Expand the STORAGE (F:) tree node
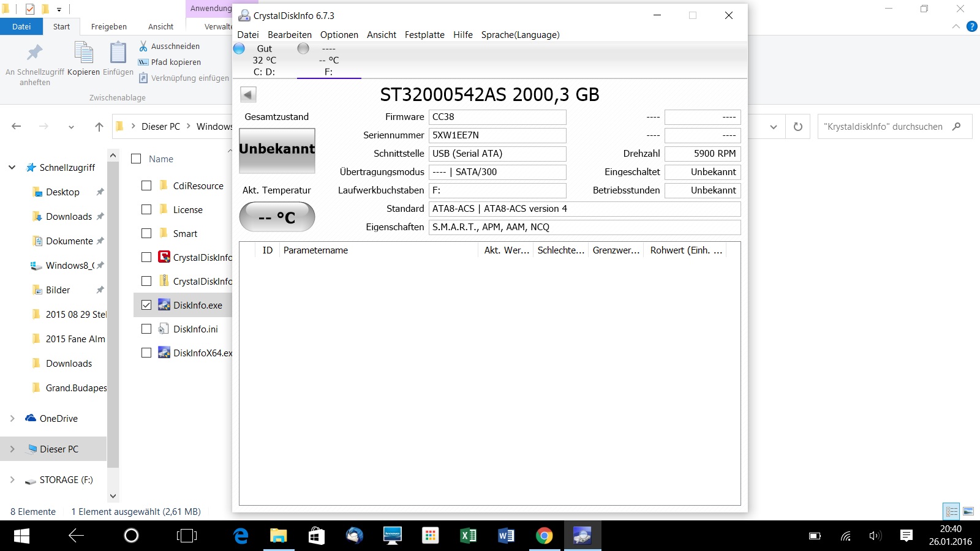This screenshot has height=551, width=980. coord(12,479)
